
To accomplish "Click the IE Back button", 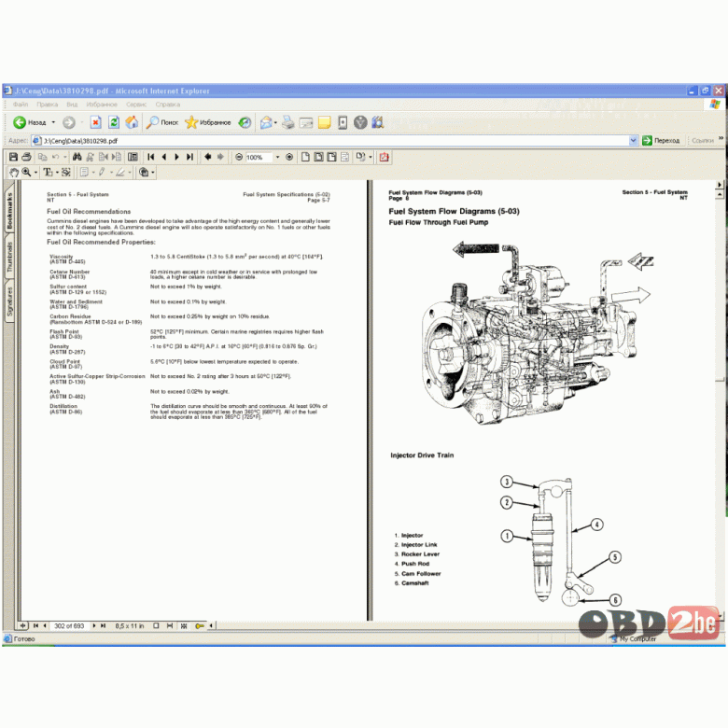I will click(29, 122).
